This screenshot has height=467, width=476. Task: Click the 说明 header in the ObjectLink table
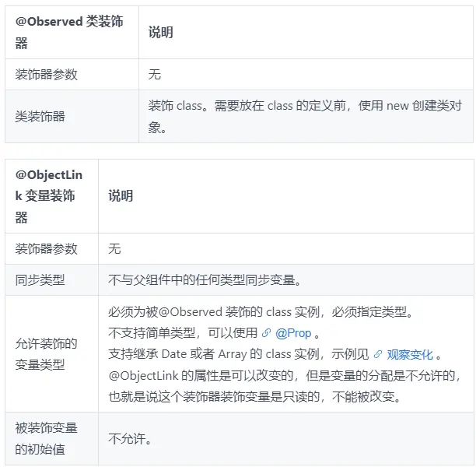pyautogui.click(x=121, y=196)
